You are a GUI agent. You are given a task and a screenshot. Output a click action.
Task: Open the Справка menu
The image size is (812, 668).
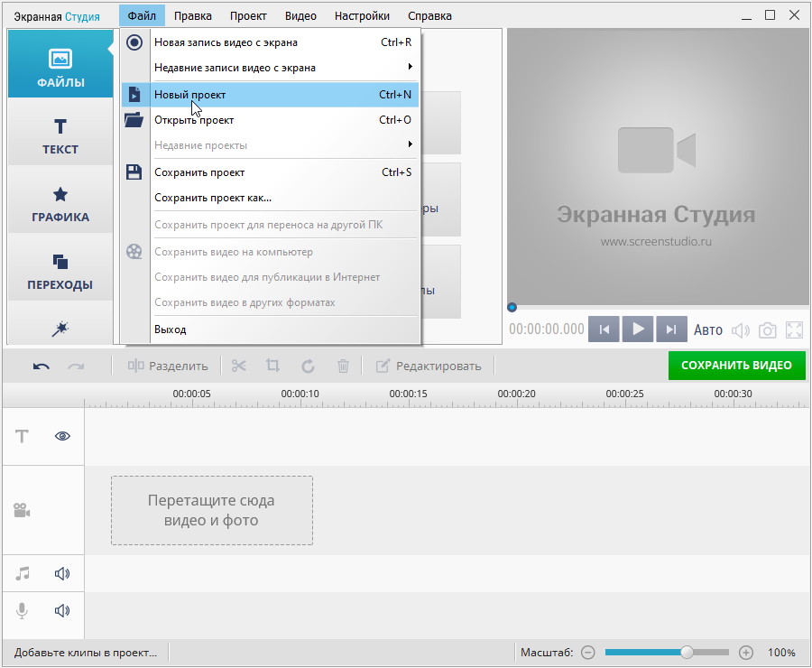pyautogui.click(x=429, y=16)
